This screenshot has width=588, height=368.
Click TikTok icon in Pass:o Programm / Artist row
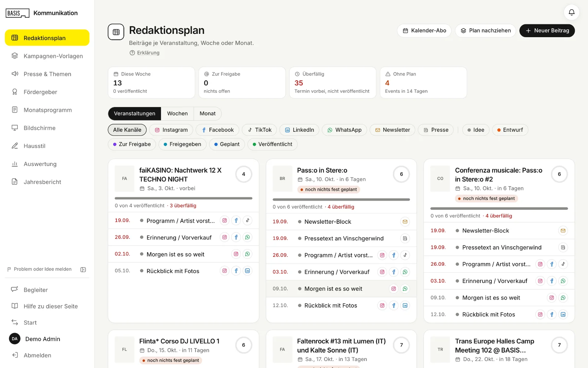pyautogui.click(x=405, y=255)
